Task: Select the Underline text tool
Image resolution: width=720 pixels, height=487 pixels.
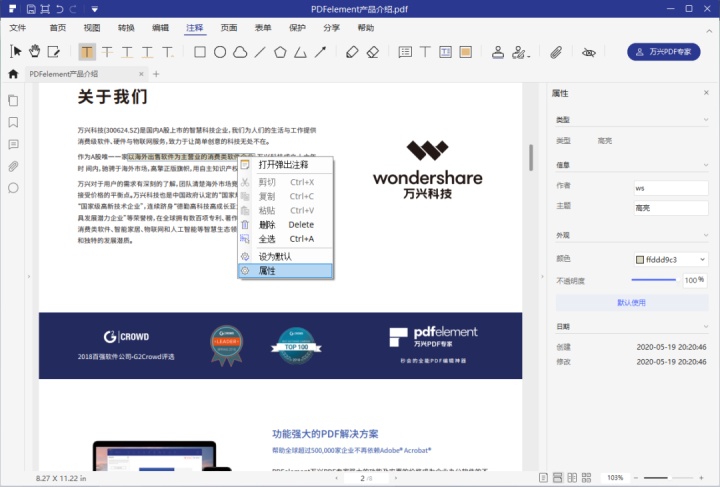Action: [127, 52]
